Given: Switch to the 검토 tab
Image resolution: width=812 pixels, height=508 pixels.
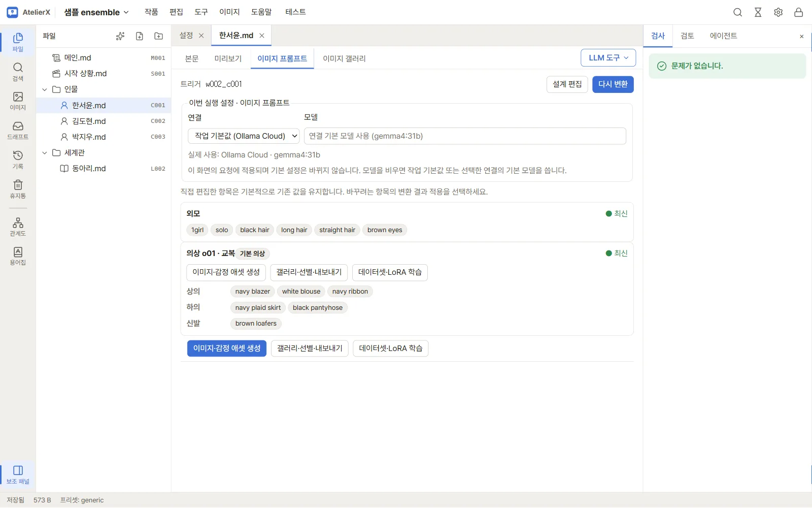Looking at the screenshot, I should tap(687, 36).
